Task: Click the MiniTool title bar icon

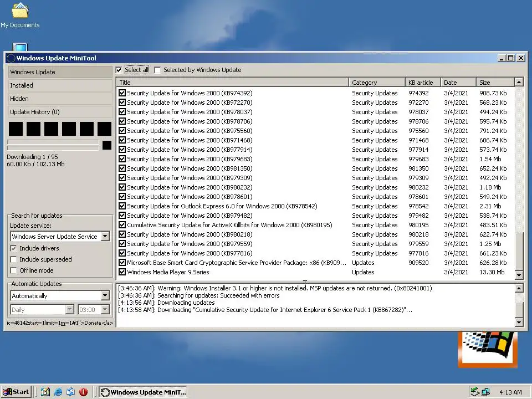Action: tap(11, 58)
